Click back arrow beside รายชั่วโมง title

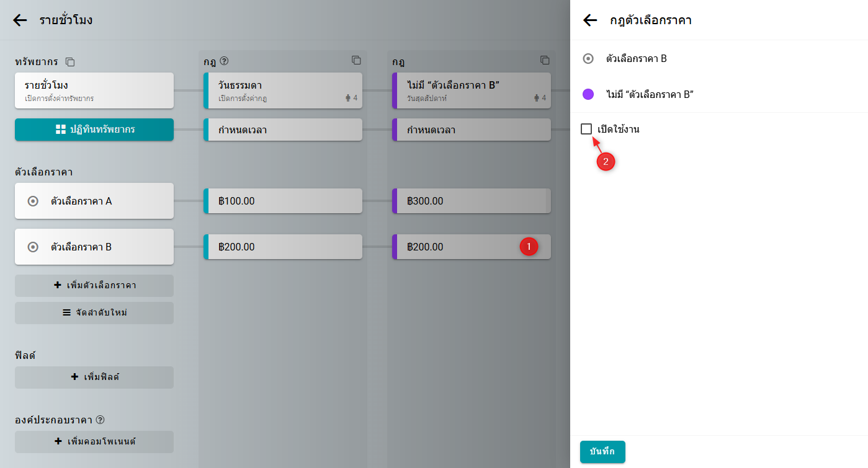click(20, 20)
